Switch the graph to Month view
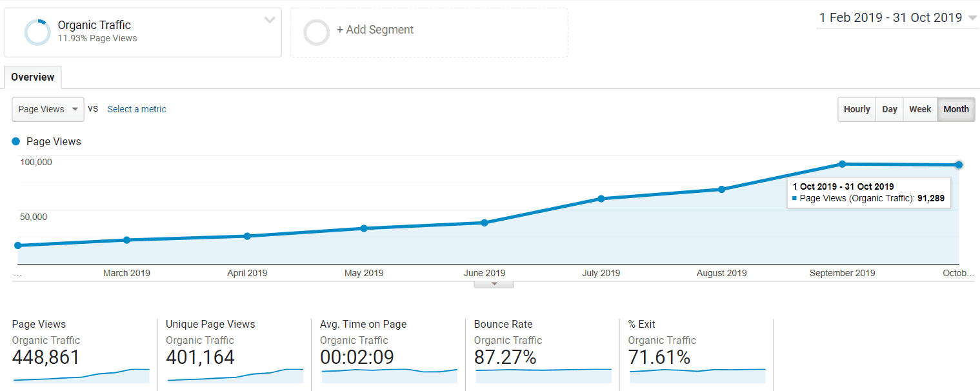This screenshot has width=980, height=391. (956, 109)
